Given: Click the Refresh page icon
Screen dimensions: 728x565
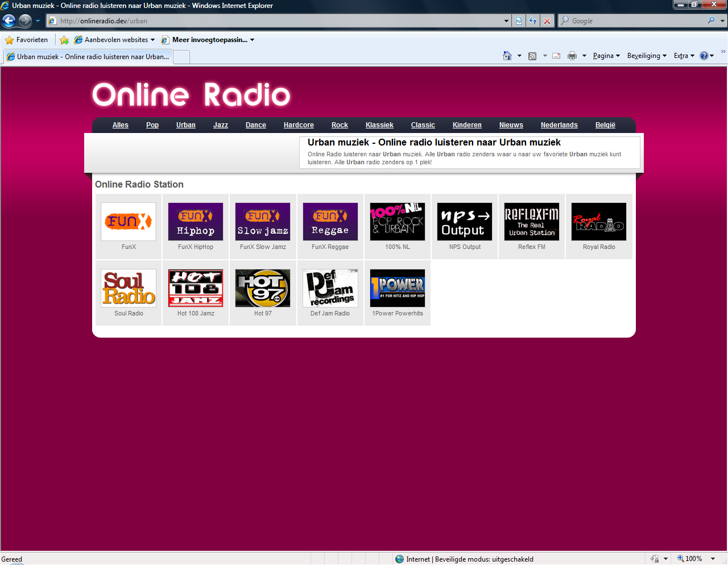Looking at the screenshot, I should (x=533, y=21).
